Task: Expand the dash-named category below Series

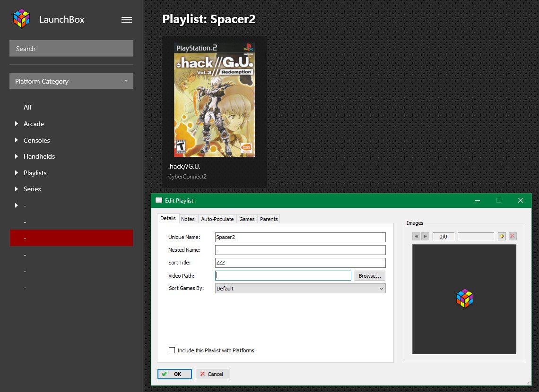Action: tap(16, 205)
